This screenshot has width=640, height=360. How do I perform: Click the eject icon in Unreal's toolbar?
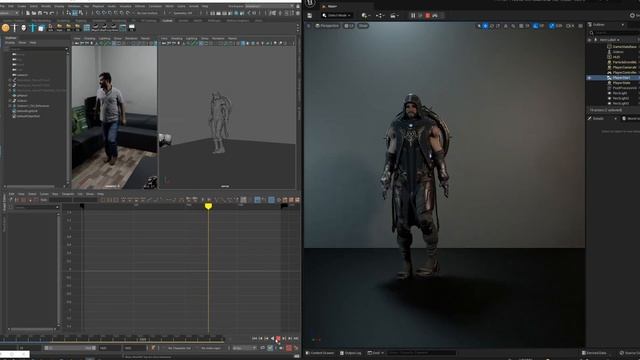pyautogui.click(x=435, y=16)
